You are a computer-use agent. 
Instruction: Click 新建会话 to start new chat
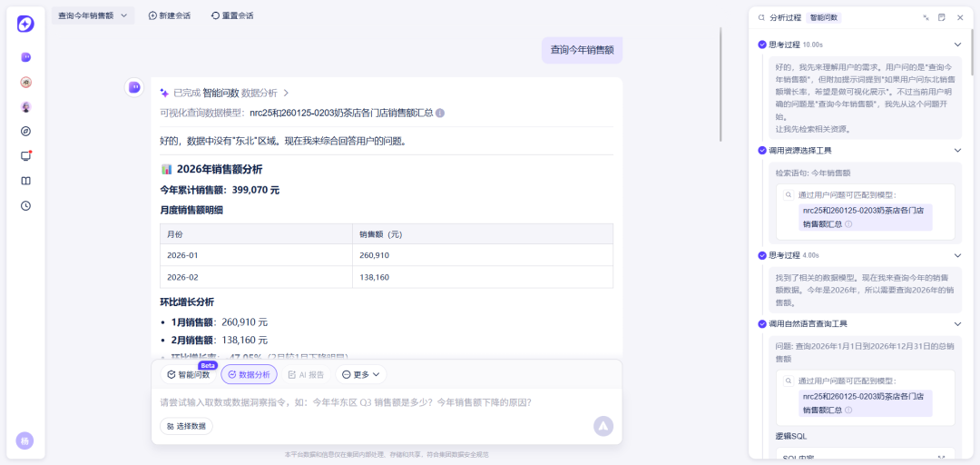(170, 15)
